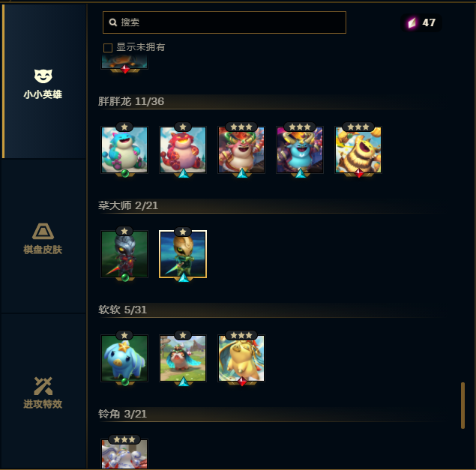Select the red one-star 胖胖龙 thumbnail
This screenshot has height=470, width=476.
pyautogui.click(x=183, y=150)
